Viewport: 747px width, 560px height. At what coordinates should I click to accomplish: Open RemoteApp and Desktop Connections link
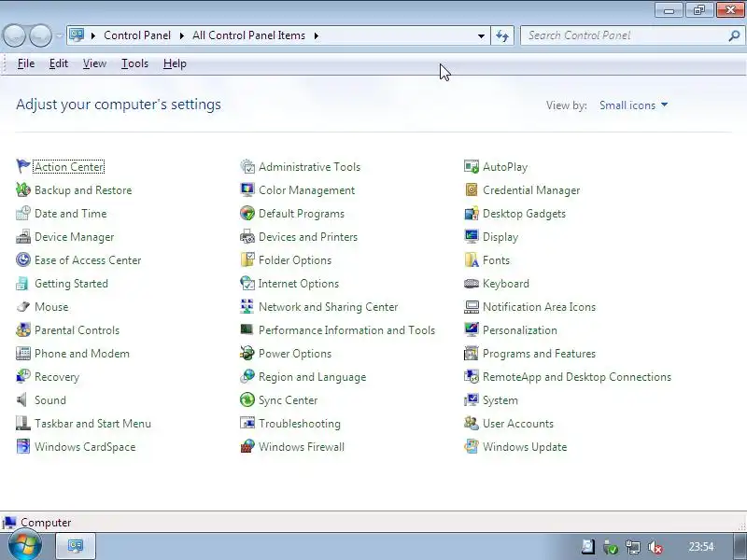577,377
